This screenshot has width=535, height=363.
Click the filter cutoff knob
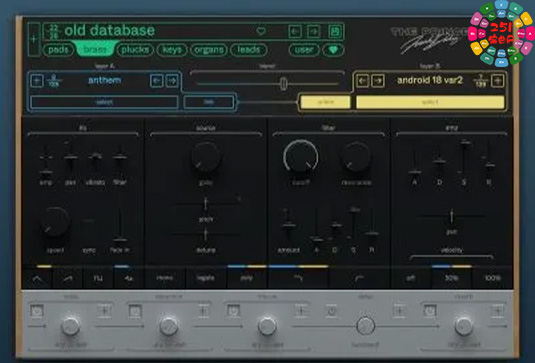(x=301, y=157)
